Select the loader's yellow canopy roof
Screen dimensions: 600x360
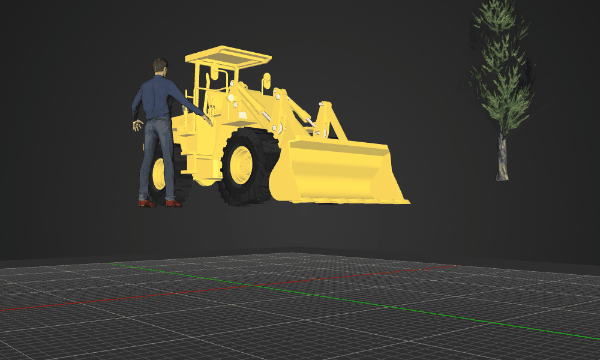click(x=228, y=57)
